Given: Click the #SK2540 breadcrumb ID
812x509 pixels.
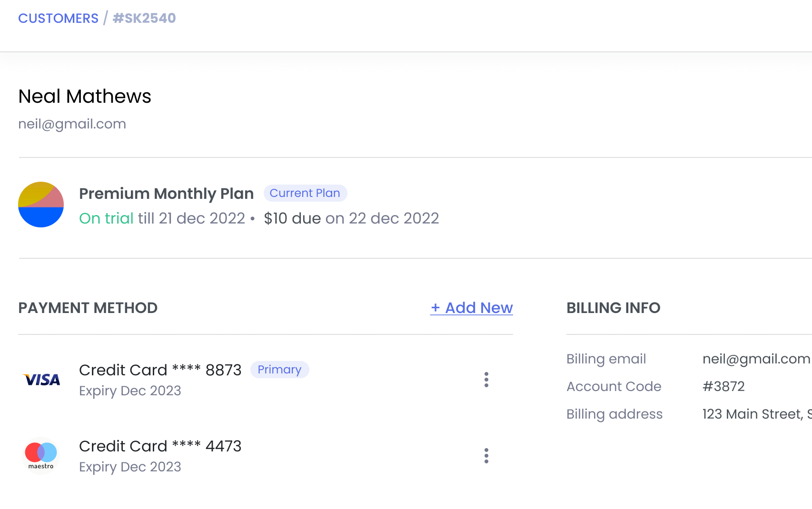Looking at the screenshot, I should point(144,18).
